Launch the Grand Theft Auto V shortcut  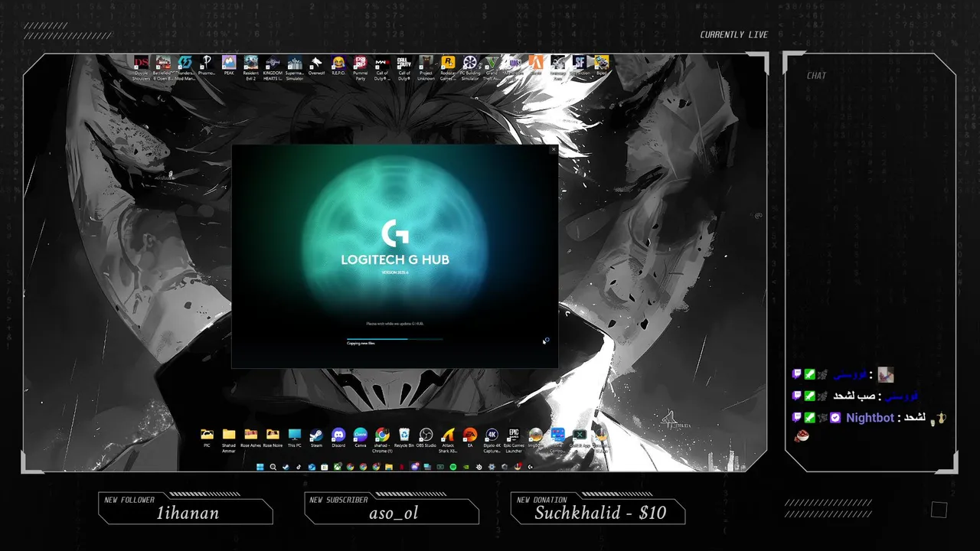point(492,67)
